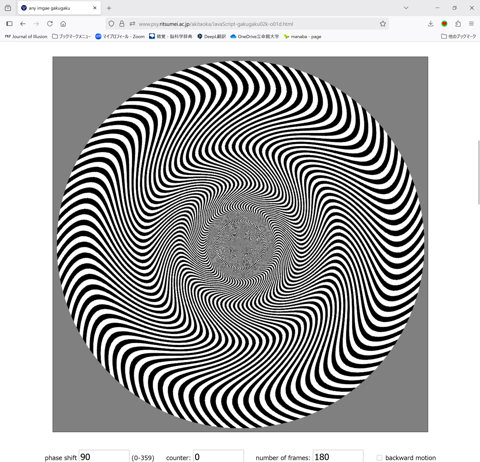Go back one page

tap(23, 24)
